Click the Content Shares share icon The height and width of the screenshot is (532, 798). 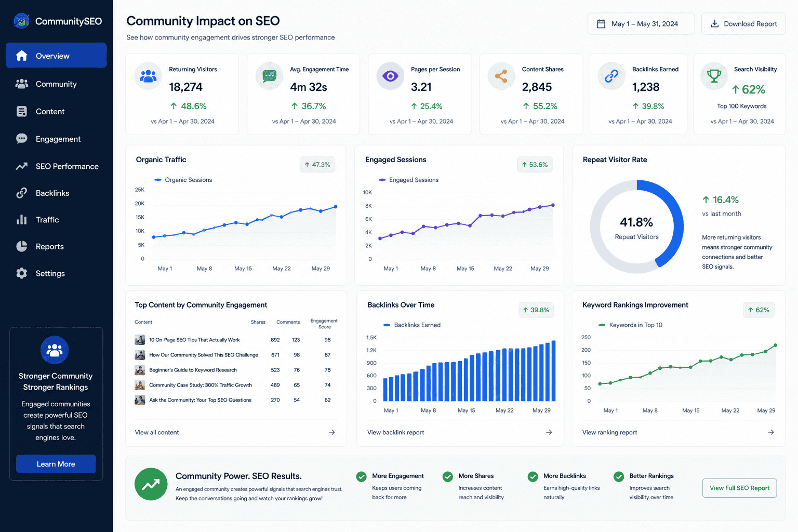click(x=501, y=76)
